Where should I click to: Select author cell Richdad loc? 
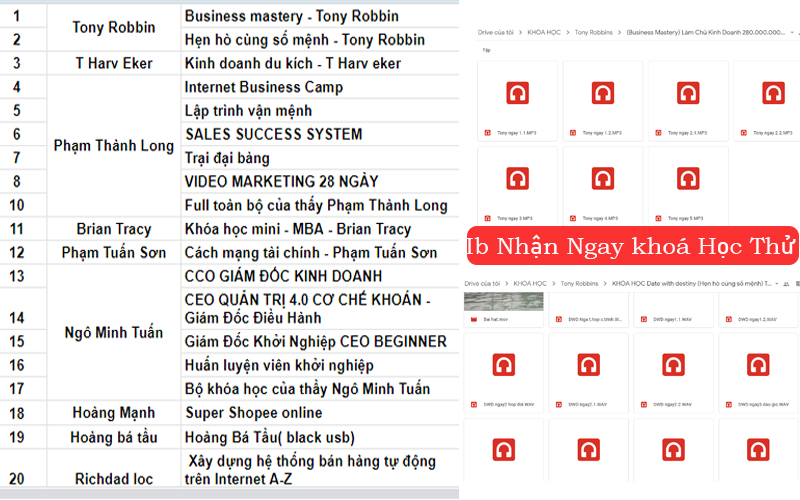tap(114, 469)
